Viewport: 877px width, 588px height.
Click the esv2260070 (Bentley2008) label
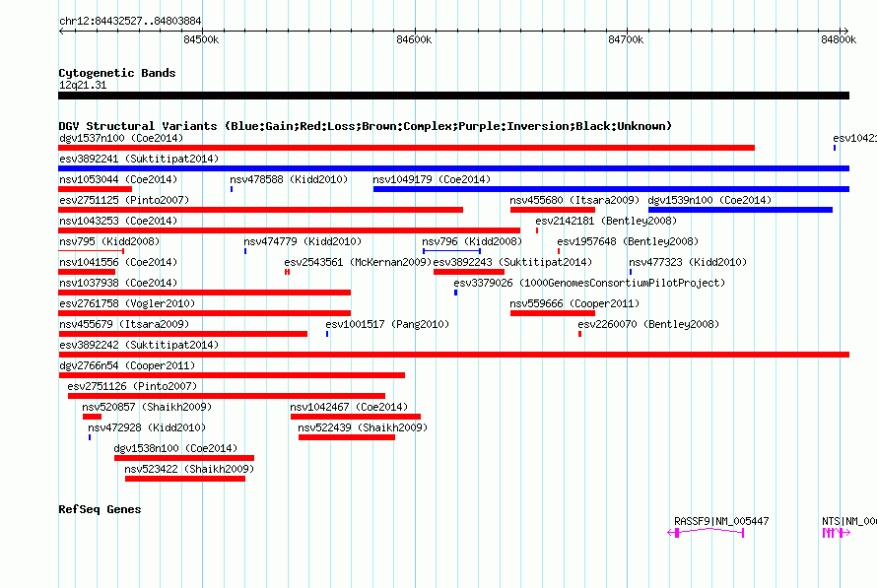coord(648,324)
